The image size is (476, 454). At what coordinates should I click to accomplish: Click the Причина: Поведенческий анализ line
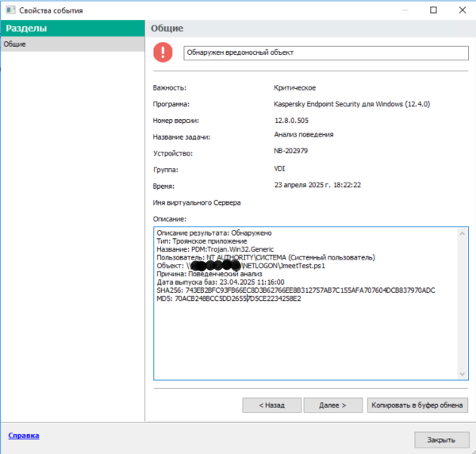209,274
